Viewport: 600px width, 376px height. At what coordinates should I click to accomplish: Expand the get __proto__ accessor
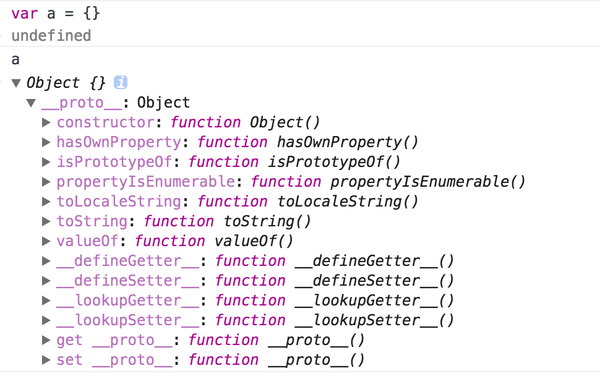tap(46, 340)
